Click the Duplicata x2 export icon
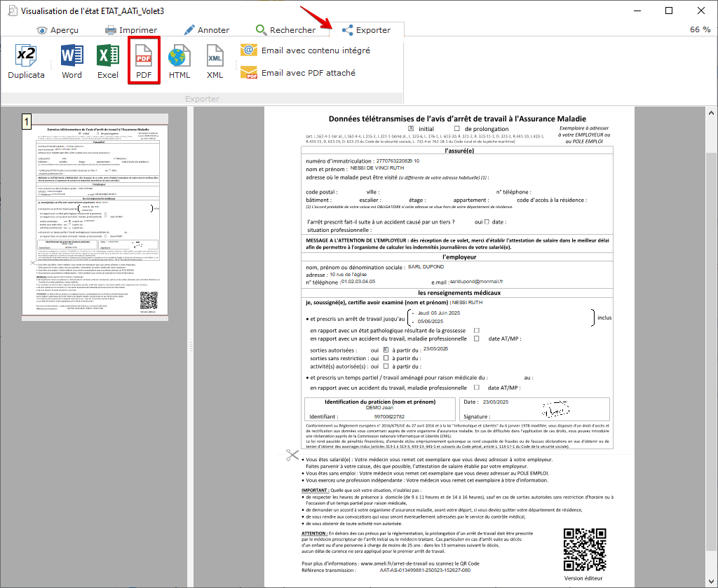 coord(26,62)
